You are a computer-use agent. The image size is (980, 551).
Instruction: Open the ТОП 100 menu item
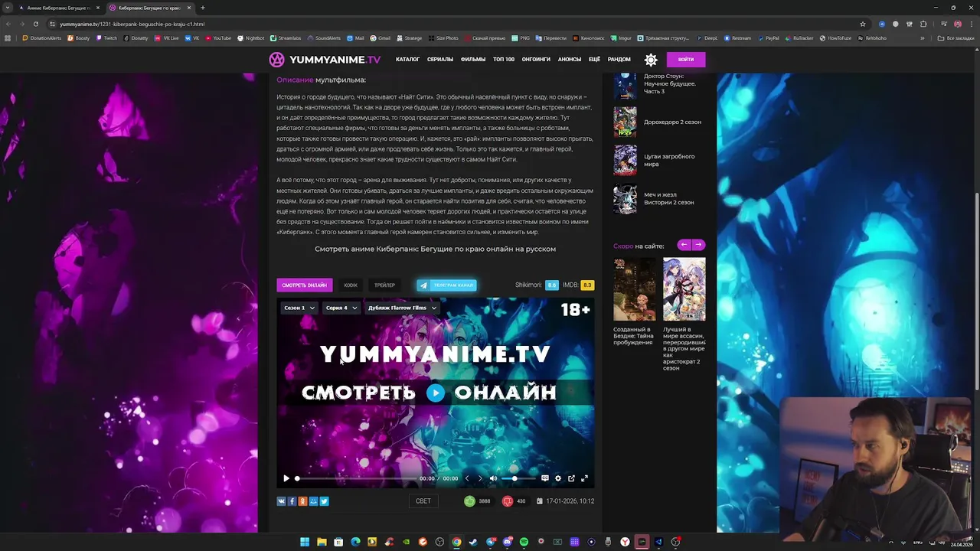pos(504,60)
